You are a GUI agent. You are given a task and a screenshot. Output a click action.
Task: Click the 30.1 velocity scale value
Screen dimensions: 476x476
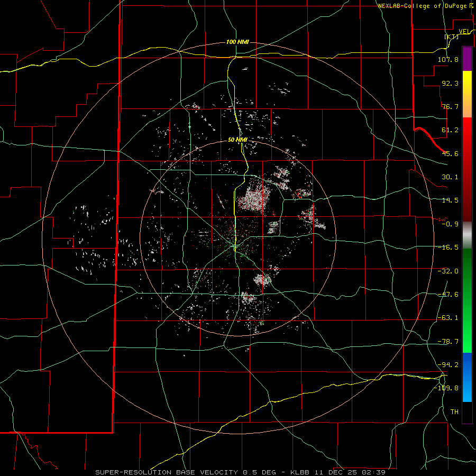[450, 177]
